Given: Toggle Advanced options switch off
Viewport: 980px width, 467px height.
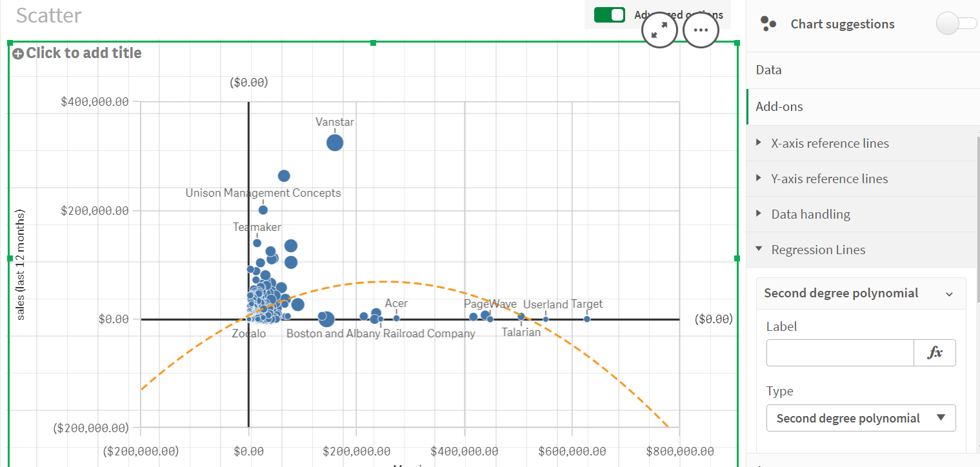Looking at the screenshot, I should click(x=609, y=15).
